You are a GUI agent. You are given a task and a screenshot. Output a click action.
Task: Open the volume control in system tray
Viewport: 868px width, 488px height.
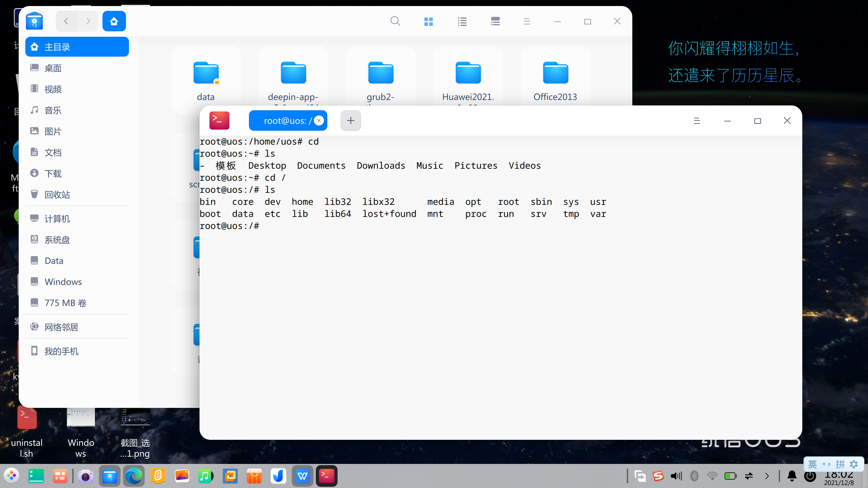[676, 476]
